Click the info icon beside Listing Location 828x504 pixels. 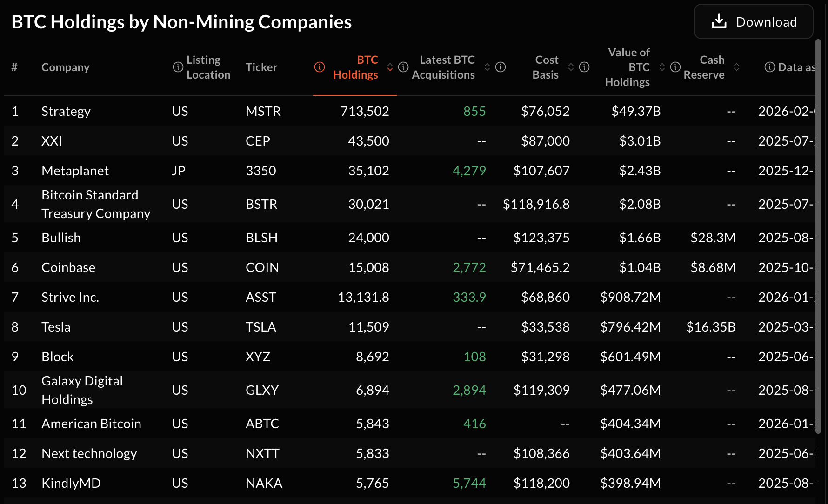pos(178,67)
